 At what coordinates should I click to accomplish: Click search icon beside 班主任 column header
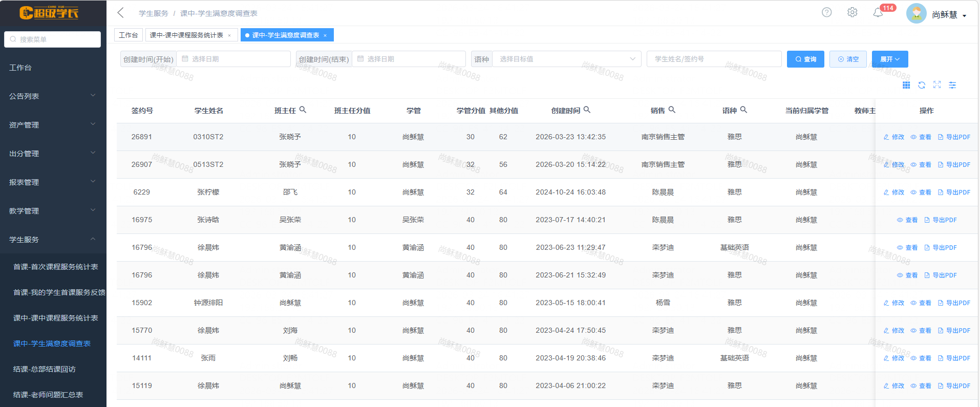(303, 110)
